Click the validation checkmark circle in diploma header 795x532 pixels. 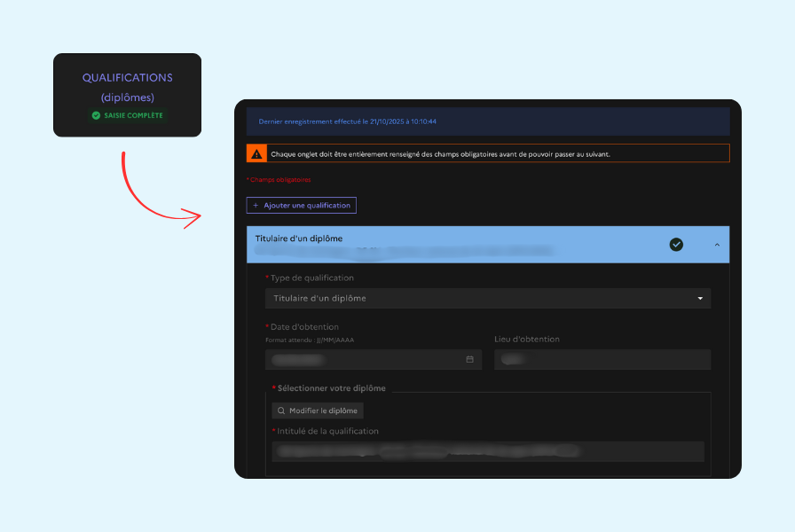[676, 245]
